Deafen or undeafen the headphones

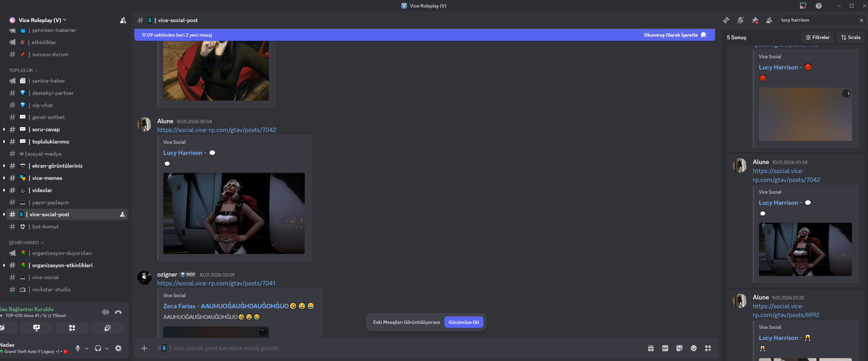tap(98, 348)
